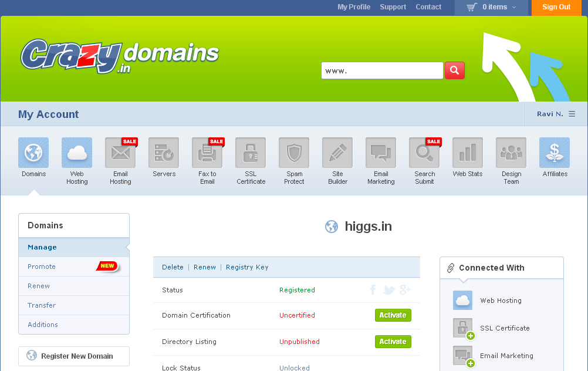The width and height of the screenshot is (588, 371).
Task: Click the Registry Key link
Action: pos(247,268)
